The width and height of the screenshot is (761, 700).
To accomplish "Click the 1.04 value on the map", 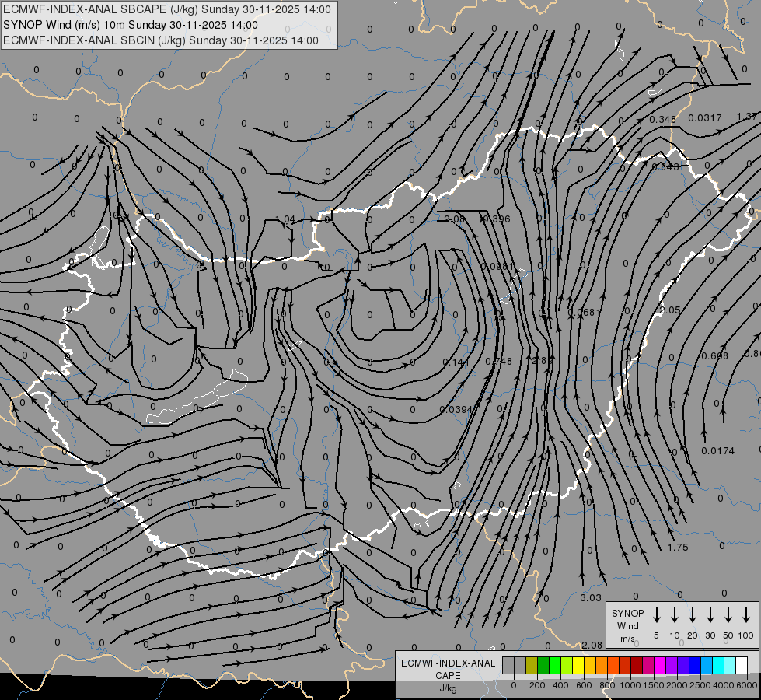I will [285, 219].
